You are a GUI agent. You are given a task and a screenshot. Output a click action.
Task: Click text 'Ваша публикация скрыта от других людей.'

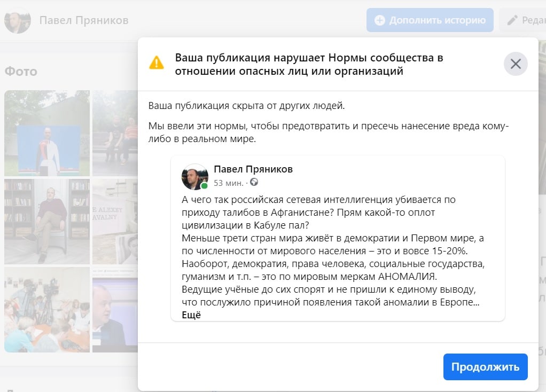[x=246, y=106]
